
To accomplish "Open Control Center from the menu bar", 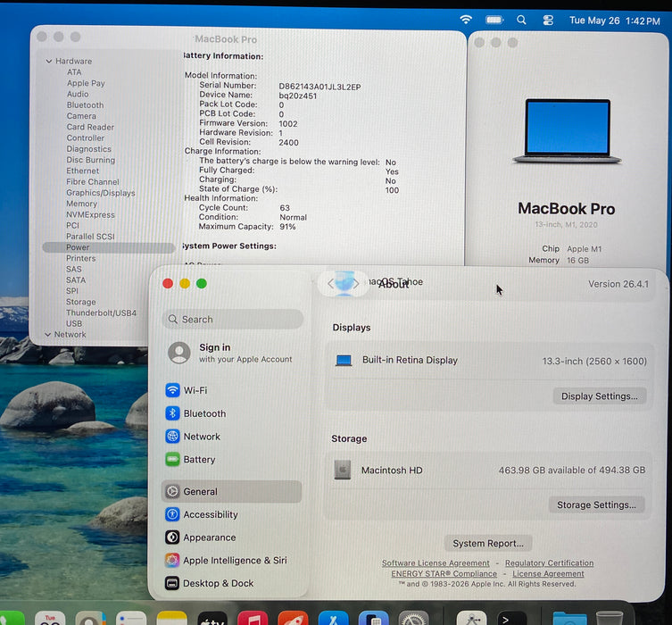I will (548, 21).
